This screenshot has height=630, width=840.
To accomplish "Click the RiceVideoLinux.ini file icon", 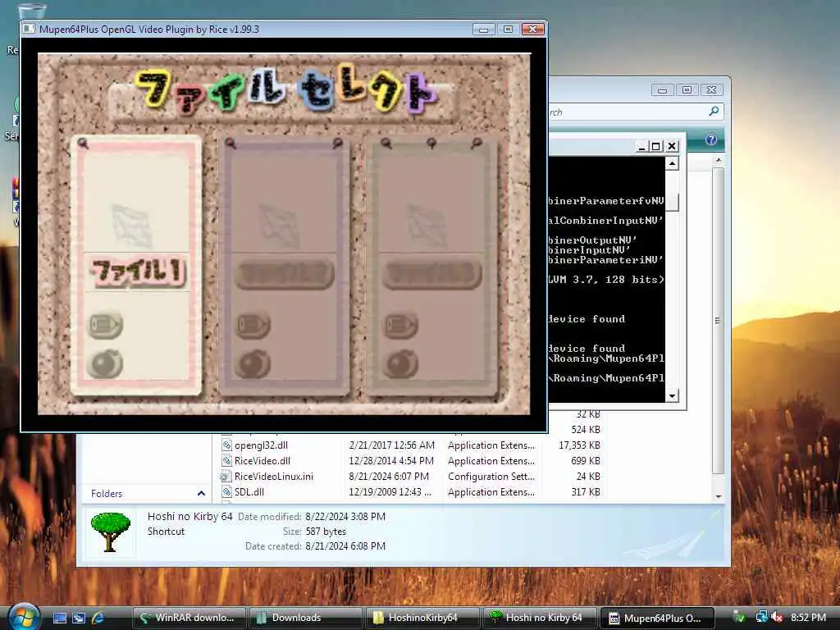I will coord(226,477).
